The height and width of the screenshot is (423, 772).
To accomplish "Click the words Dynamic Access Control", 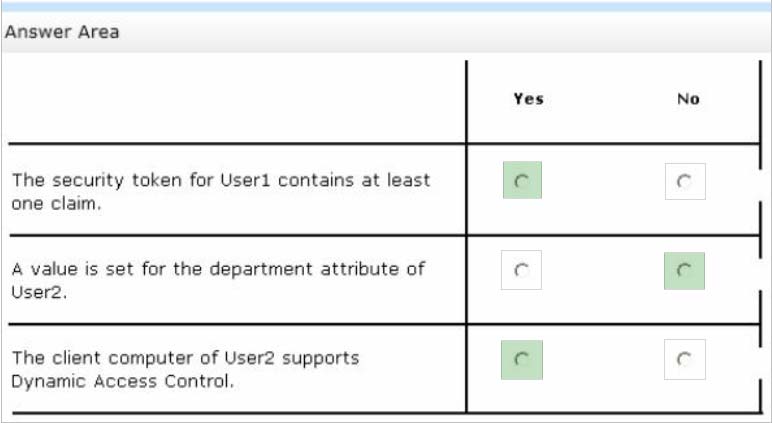I will [x=121, y=381].
